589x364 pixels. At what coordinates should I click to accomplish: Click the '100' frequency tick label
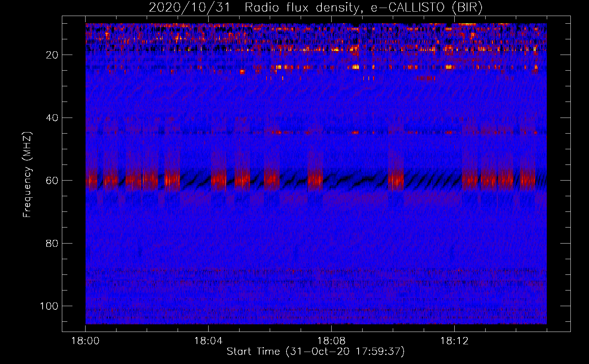[49, 306]
